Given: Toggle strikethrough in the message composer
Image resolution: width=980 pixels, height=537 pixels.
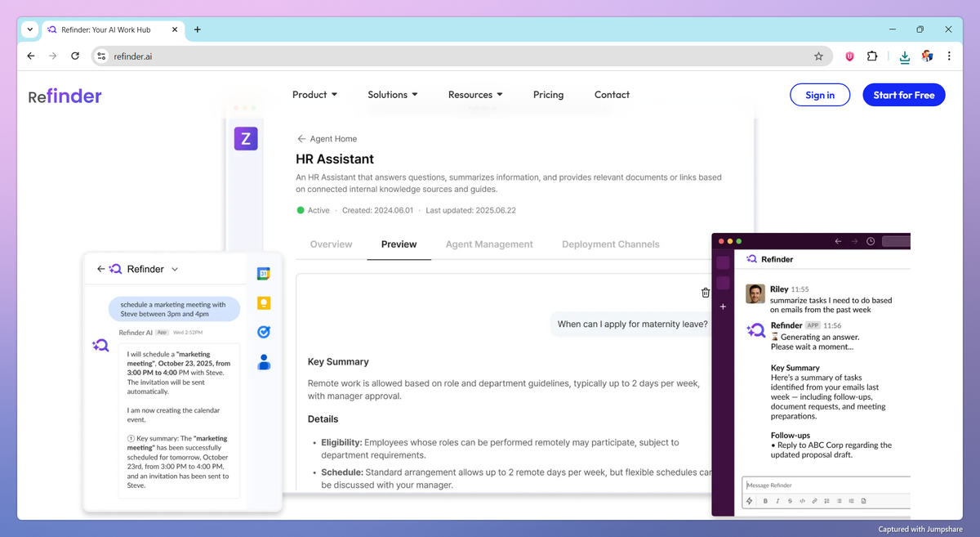Looking at the screenshot, I should coord(789,500).
